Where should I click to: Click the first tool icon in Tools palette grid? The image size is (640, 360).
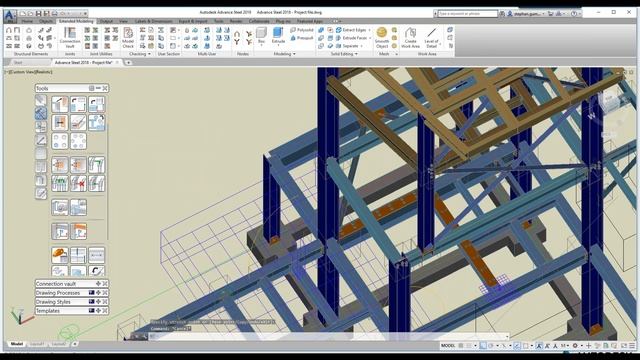pos(60,104)
